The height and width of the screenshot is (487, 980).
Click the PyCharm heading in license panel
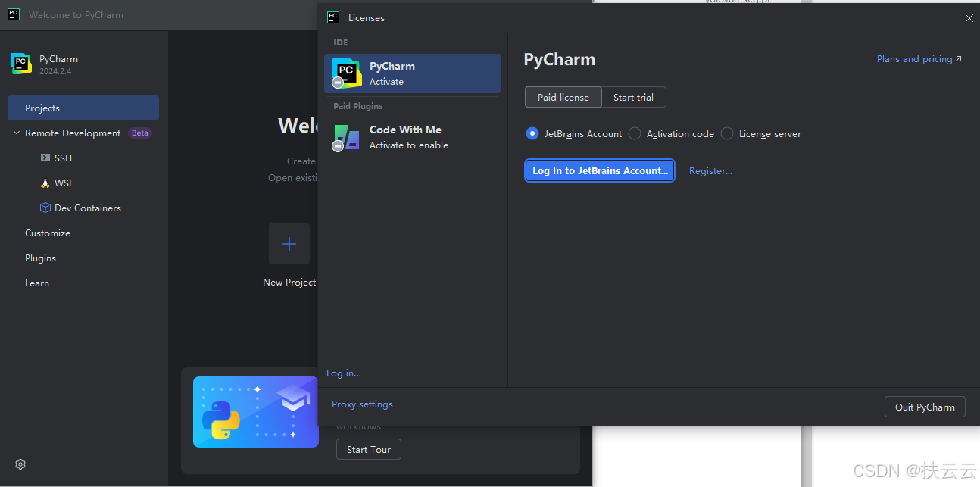pos(560,59)
